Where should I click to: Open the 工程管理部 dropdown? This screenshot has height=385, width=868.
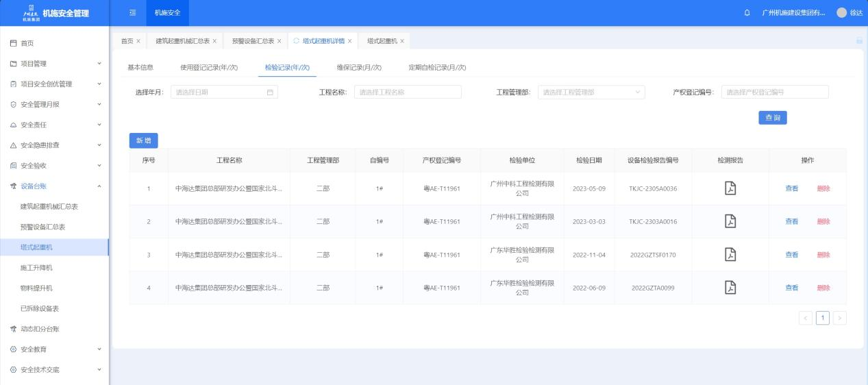591,92
